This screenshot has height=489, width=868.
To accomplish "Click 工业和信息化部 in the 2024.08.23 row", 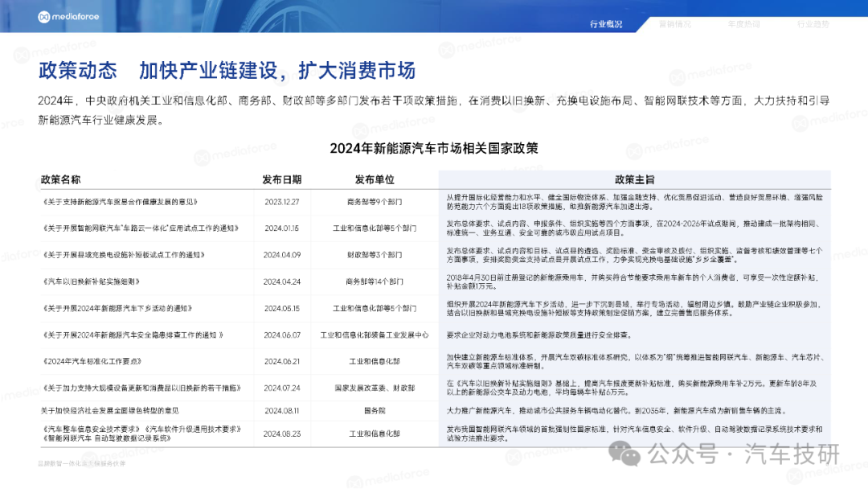I will [x=375, y=434].
